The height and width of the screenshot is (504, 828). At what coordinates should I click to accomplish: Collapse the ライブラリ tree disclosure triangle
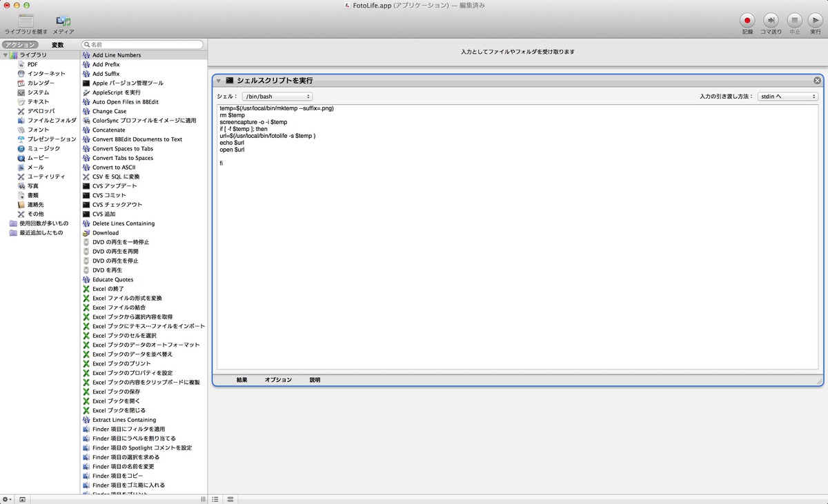point(5,54)
